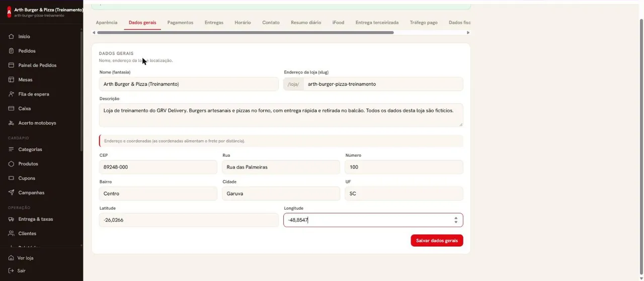Open Campanhas via paper plane icon
This screenshot has height=281, width=644.
(x=11, y=193)
